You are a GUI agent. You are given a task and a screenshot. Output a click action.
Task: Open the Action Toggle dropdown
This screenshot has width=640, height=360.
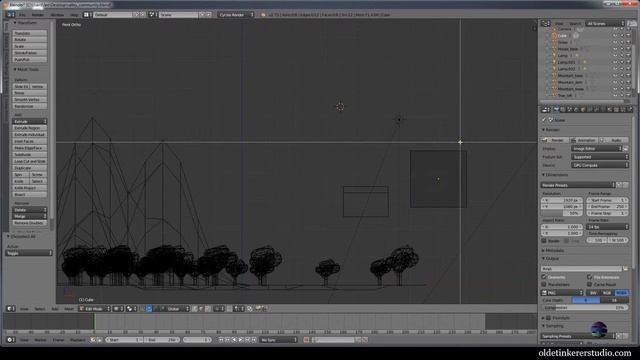pos(29,253)
